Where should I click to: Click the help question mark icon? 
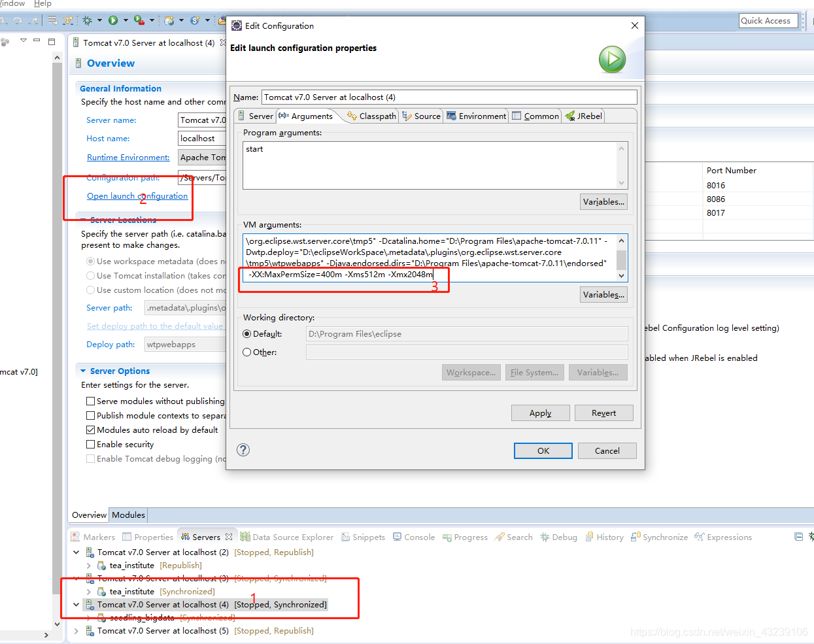[243, 450]
